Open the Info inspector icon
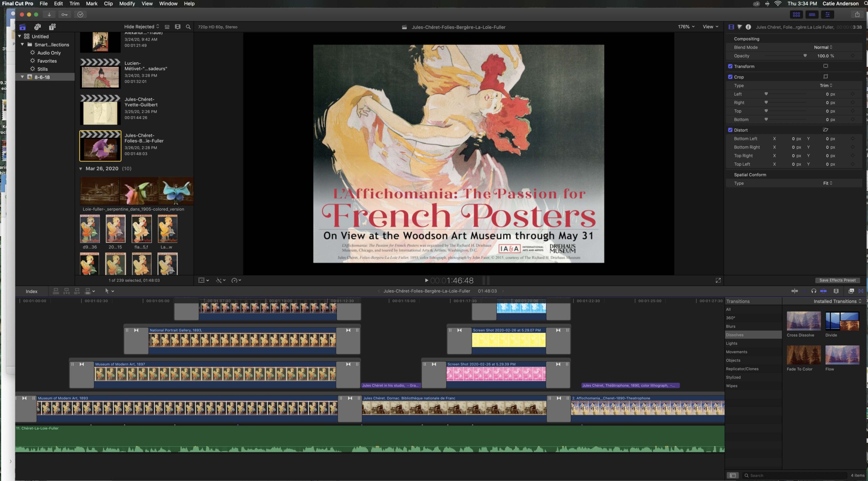The width and height of the screenshot is (868, 481). (x=748, y=27)
